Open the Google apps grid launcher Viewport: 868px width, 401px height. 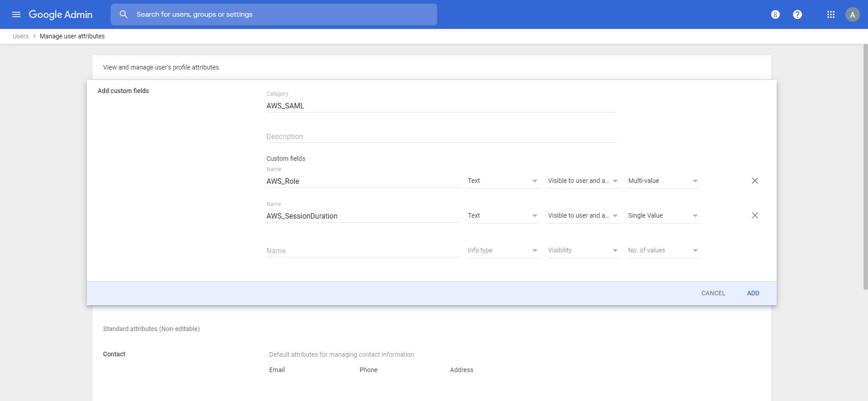click(x=831, y=14)
